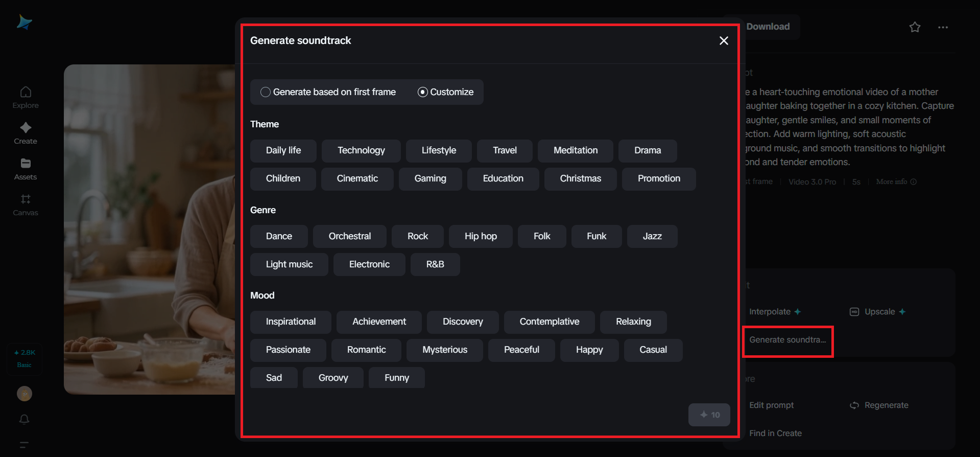The image size is (980, 457).
Task: Open the more options ellipsis icon
Action: point(943,27)
